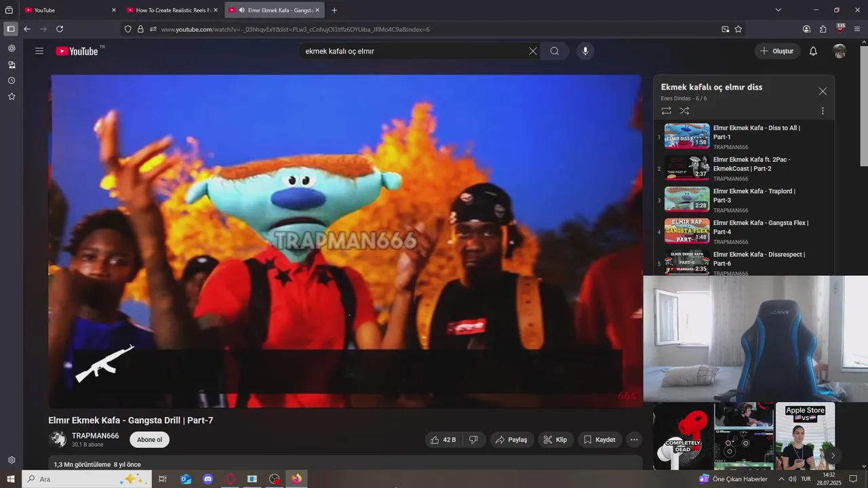Go back one page
This screenshot has width=868, height=488.
[27, 29]
